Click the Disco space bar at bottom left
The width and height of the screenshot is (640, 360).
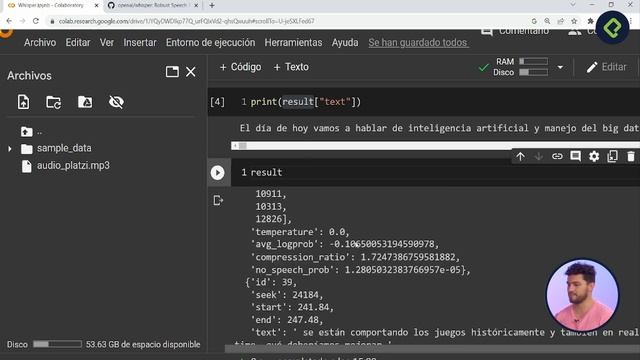pos(57,344)
